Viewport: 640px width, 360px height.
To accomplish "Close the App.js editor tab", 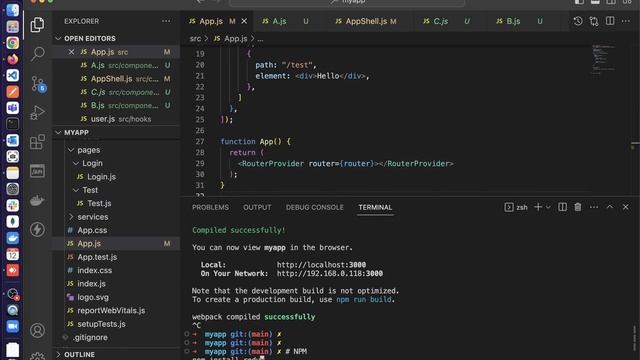I will tap(244, 21).
